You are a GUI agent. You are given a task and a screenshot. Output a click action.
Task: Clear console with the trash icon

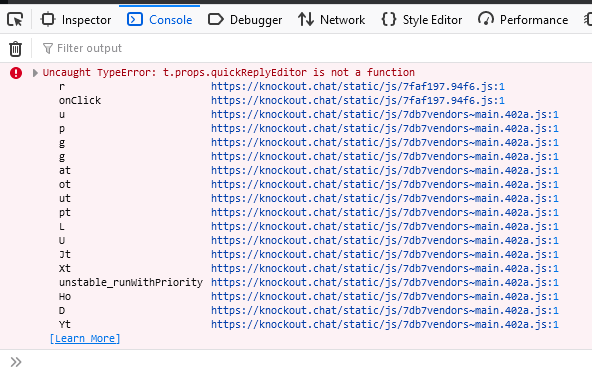15,49
